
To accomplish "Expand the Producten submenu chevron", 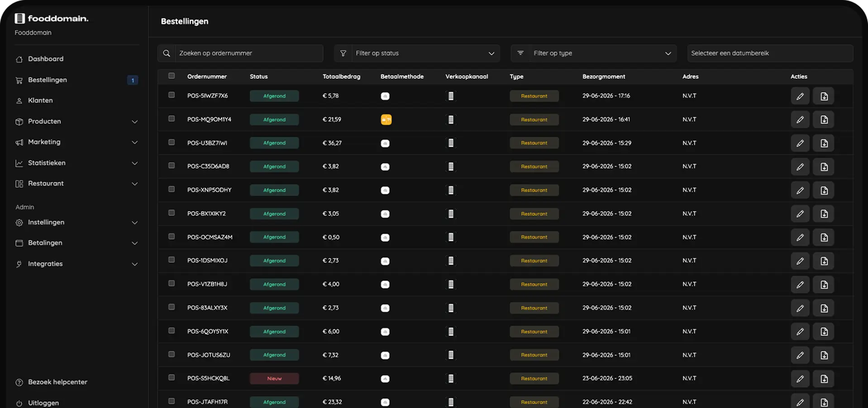I will pyautogui.click(x=134, y=122).
